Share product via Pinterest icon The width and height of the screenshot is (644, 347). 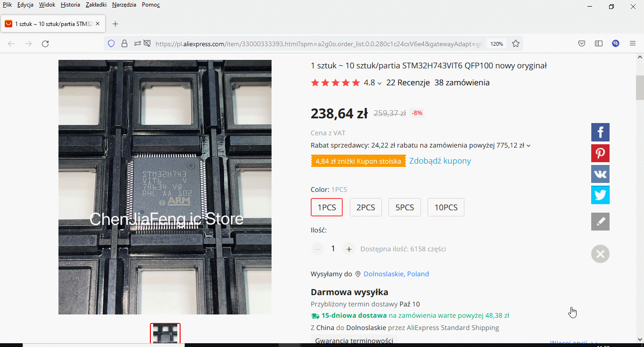coord(600,153)
